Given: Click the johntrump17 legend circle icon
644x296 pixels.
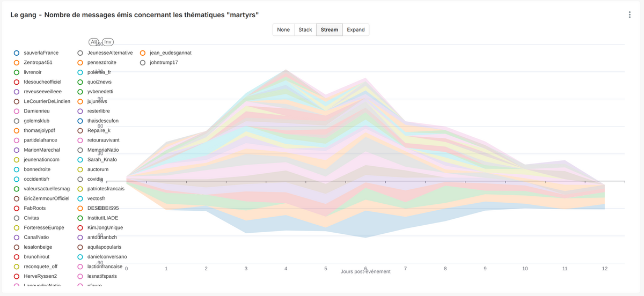Looking at the screenshot, I should click(x=143, y=63).
